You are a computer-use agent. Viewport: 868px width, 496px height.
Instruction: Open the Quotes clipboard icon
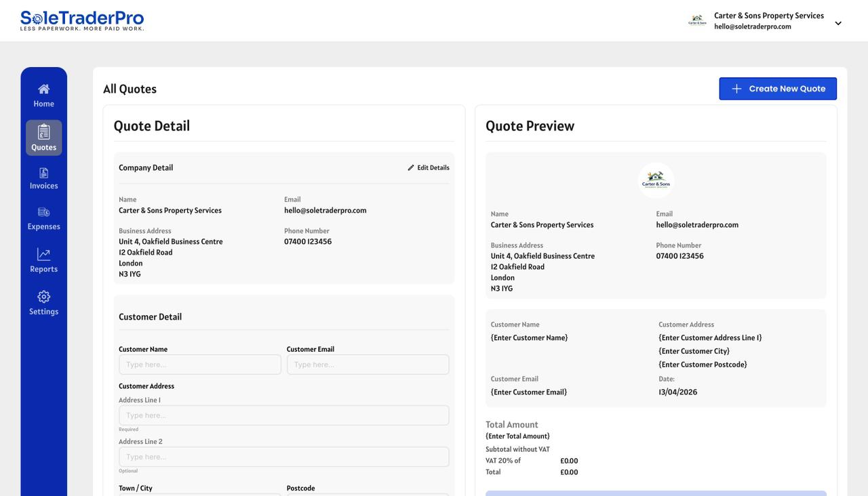[43, 131]
